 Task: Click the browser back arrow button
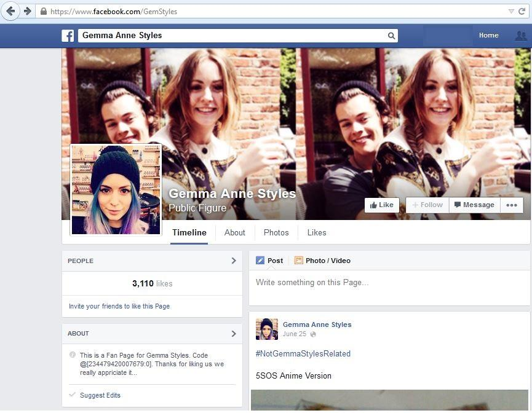coord(10,11)
